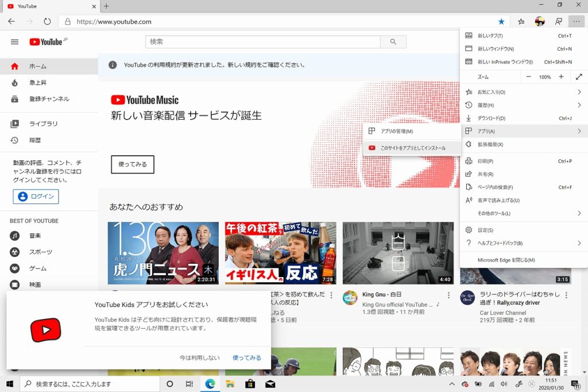Open 設定 from the Edge menu
Viewport: 588px width, 392px height.
tap(524, 230)
